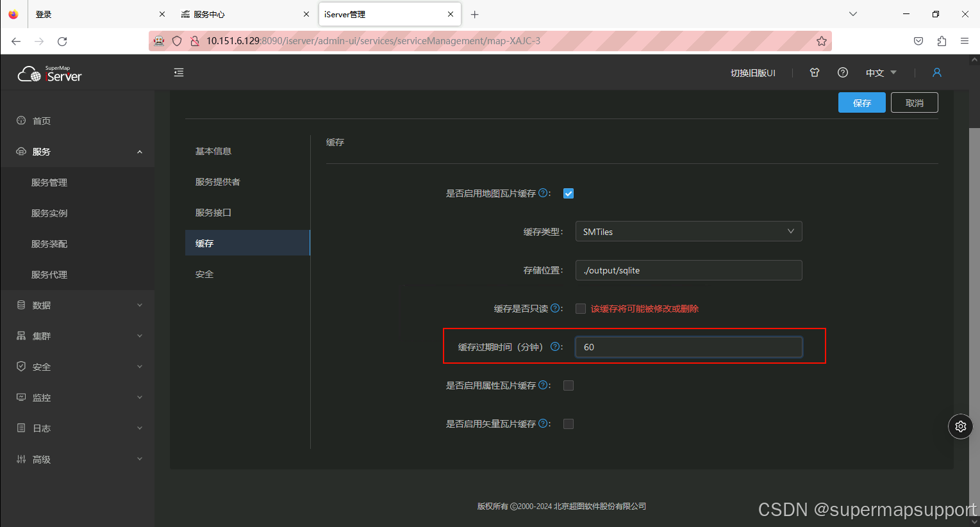Expand the 监控 sidebar menu

(78, 398)
